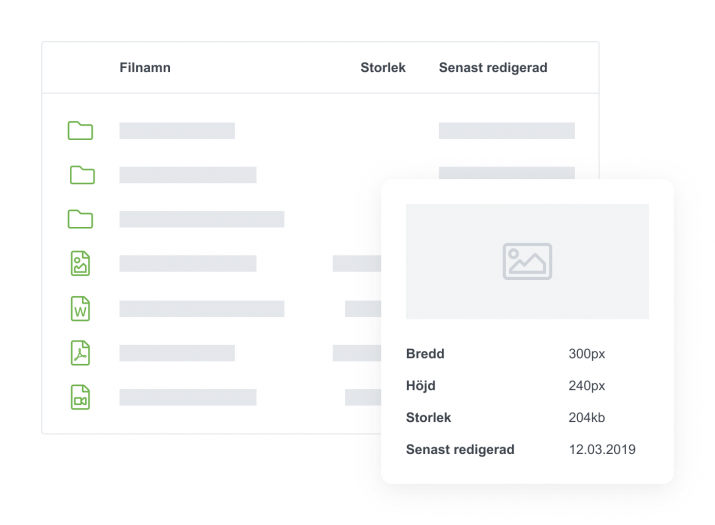Open the third folder icon
This screenshot has width=715, height=525.
[x=80, y=219]
